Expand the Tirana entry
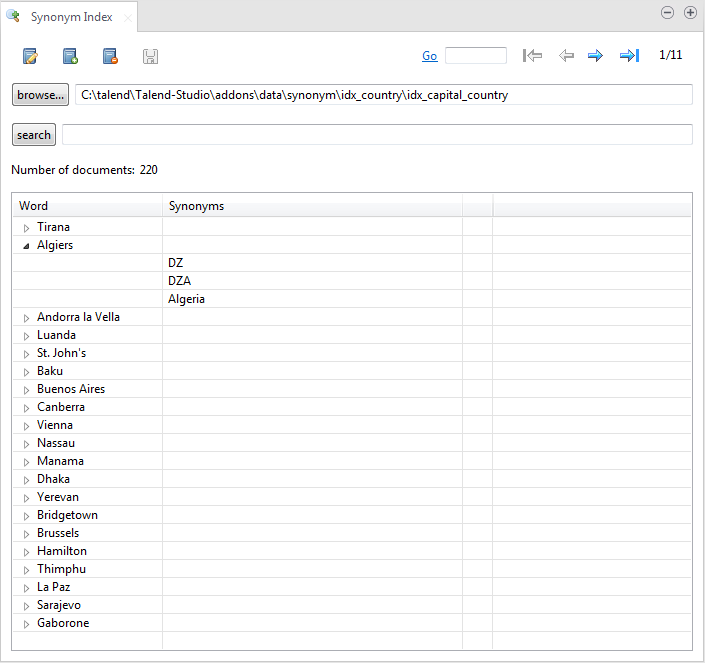705x663 pixels. tap(26, 228)
